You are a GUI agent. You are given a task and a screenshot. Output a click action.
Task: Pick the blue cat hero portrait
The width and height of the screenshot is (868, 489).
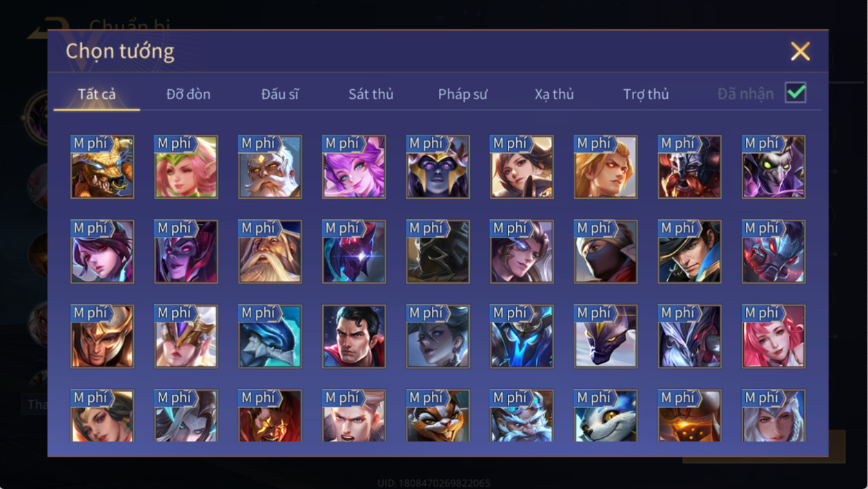606,416
